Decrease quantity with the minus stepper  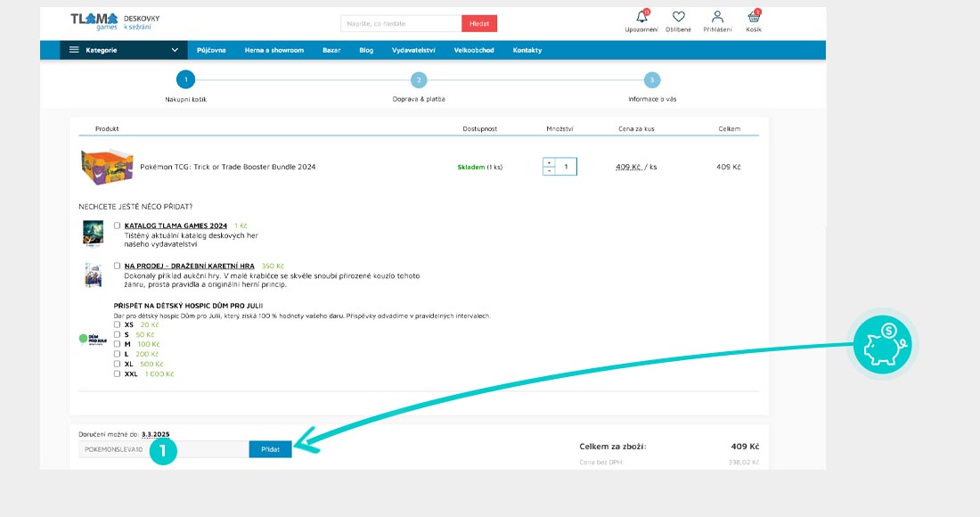coord(550,170)
